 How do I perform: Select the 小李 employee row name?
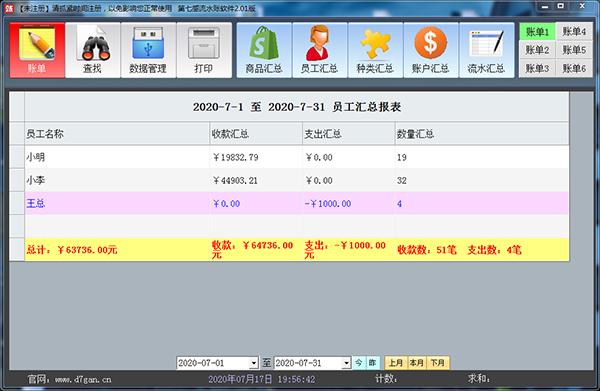click(x=36, y=181)
